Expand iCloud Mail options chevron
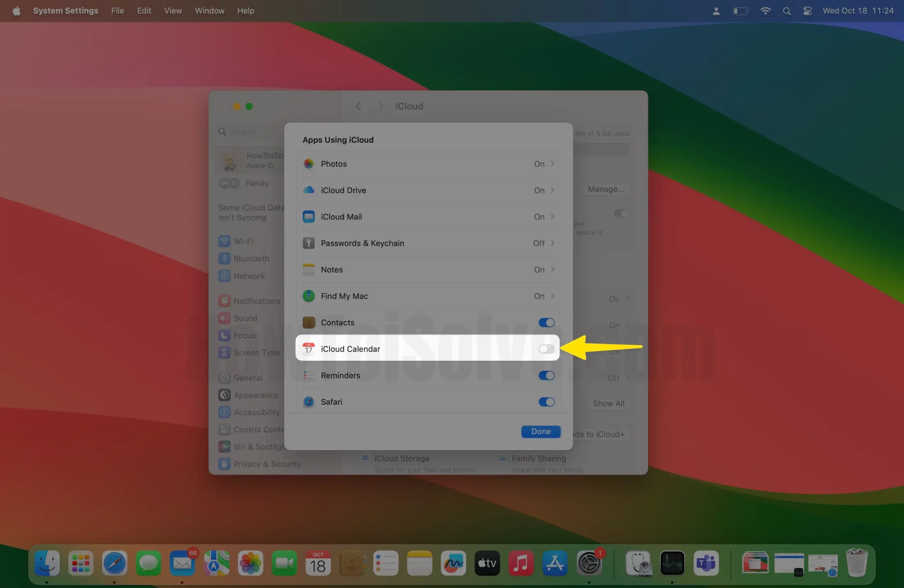Viewport: 904px width, 588px height. [553, 216]
